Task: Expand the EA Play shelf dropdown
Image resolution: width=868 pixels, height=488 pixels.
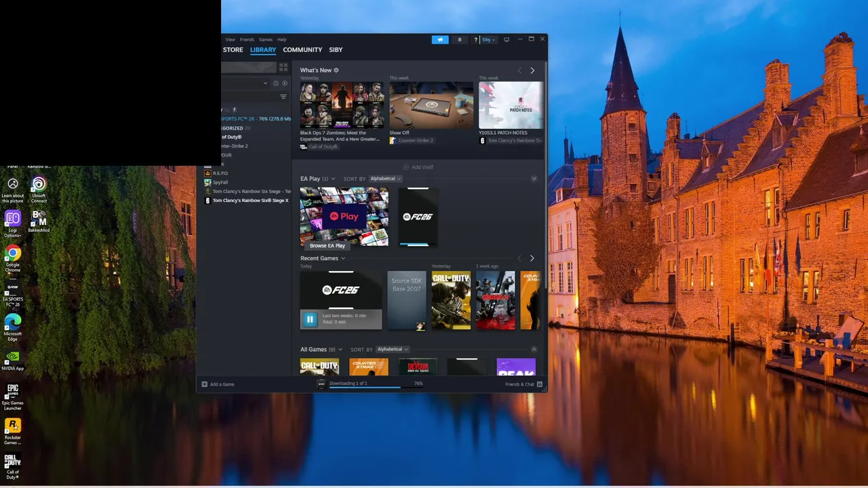Action: tap(333, 179)
